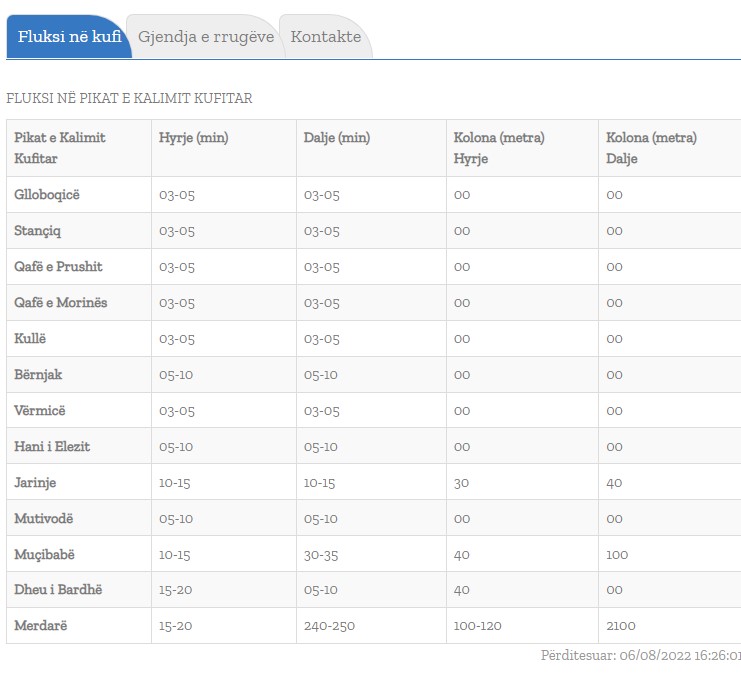Click the Kolona (metra) Hyrje header
Screen dimensions: 741x677
click(x=499, y=148)
